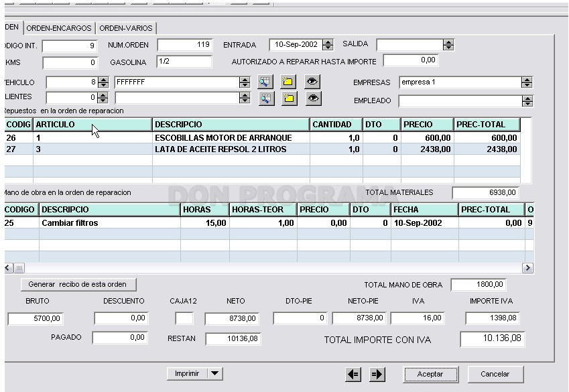Click the CAJA12 checkbox field

(x=184, y=318)
